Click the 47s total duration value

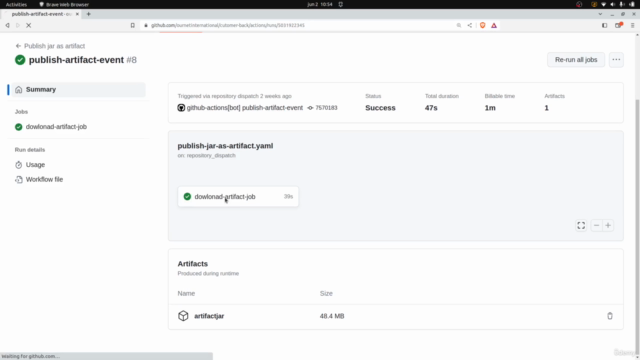click(431, 108)
